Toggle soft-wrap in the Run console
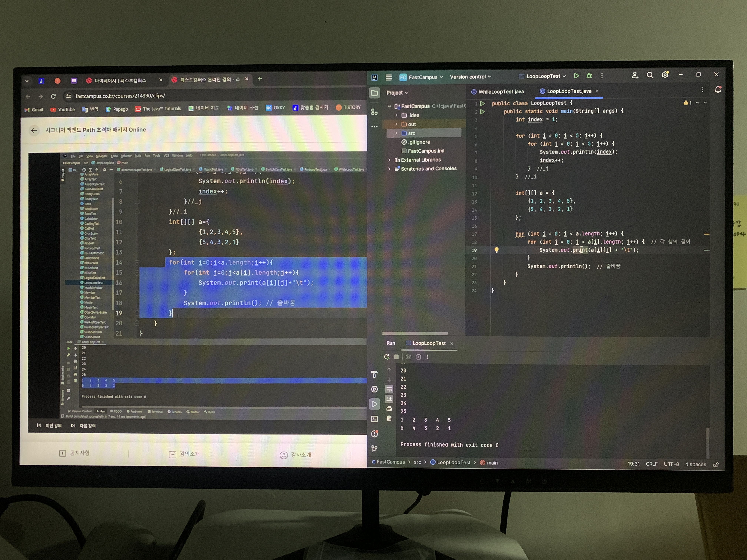 click(x=389, y=389)
